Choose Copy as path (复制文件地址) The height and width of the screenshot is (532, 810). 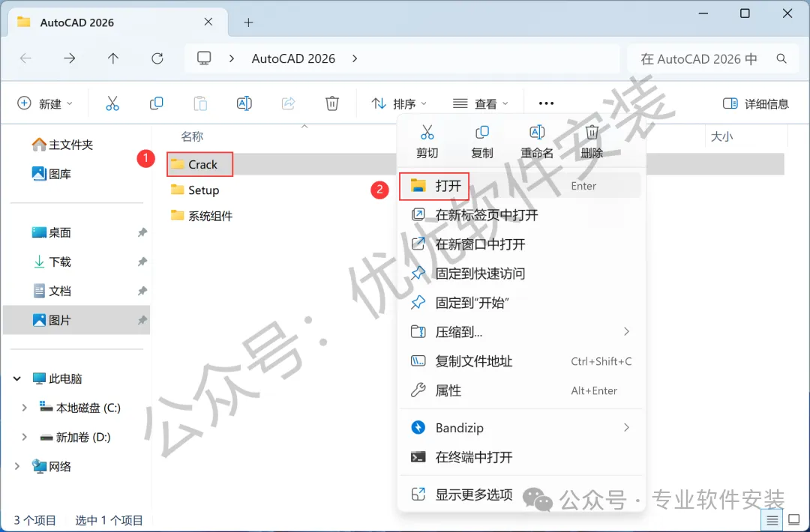point(520,361)
